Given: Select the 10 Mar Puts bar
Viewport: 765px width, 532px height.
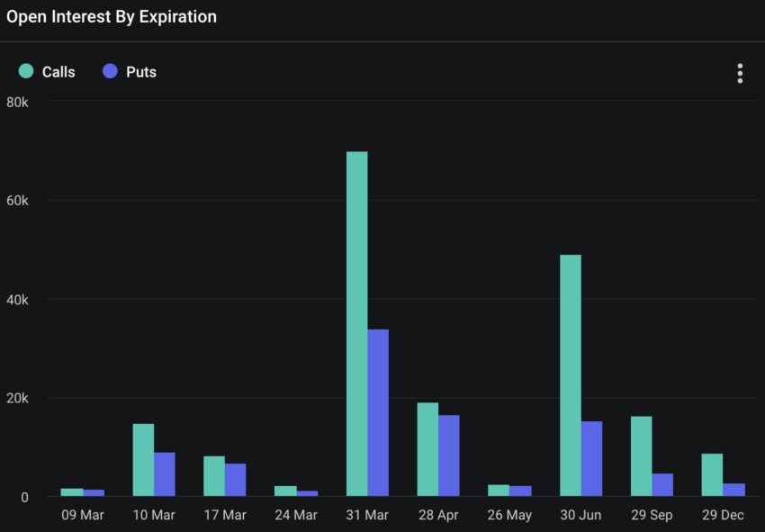Looking at the screenshot, I should click(x=165, y=474).
